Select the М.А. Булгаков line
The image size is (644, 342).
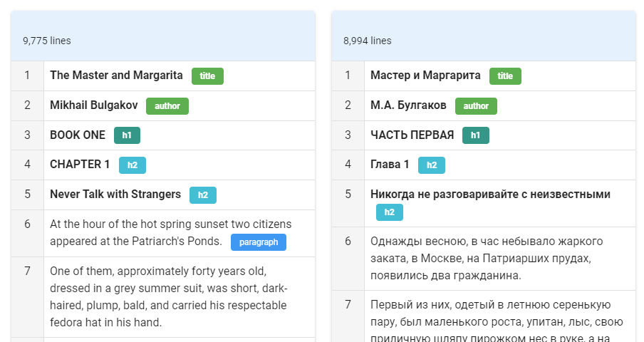[408, 105]
